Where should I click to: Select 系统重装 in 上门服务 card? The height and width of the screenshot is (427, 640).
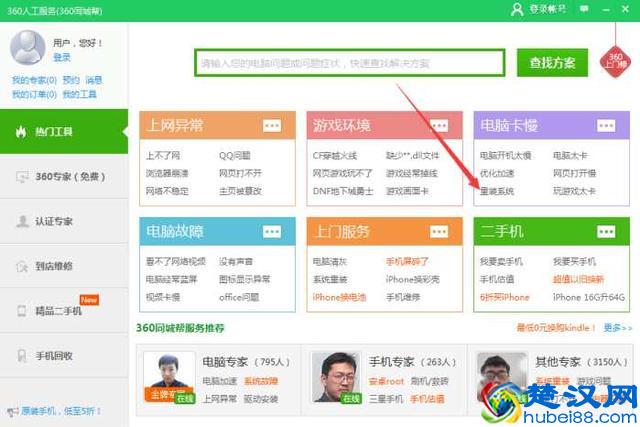point(330,279)
